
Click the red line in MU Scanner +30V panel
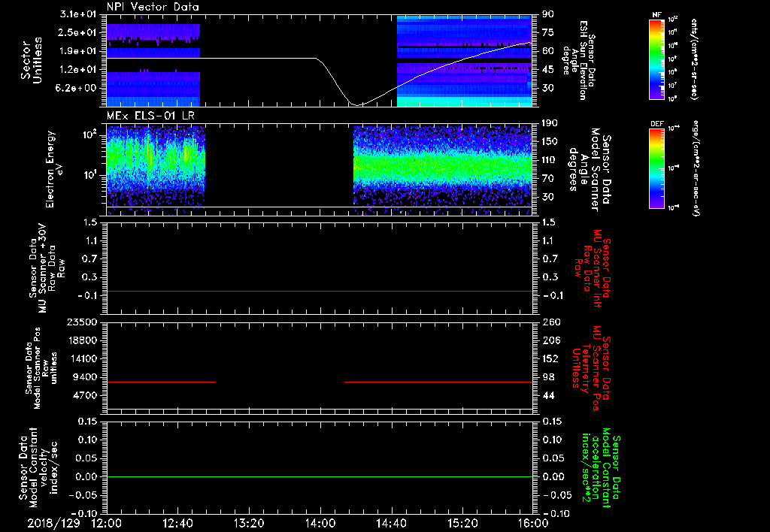(x=320, y=291)
